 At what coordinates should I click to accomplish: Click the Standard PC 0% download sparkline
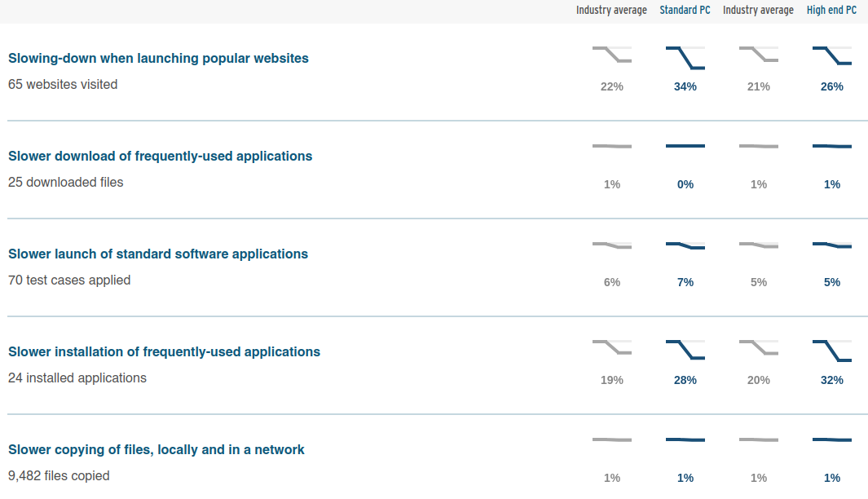[685, 146]
